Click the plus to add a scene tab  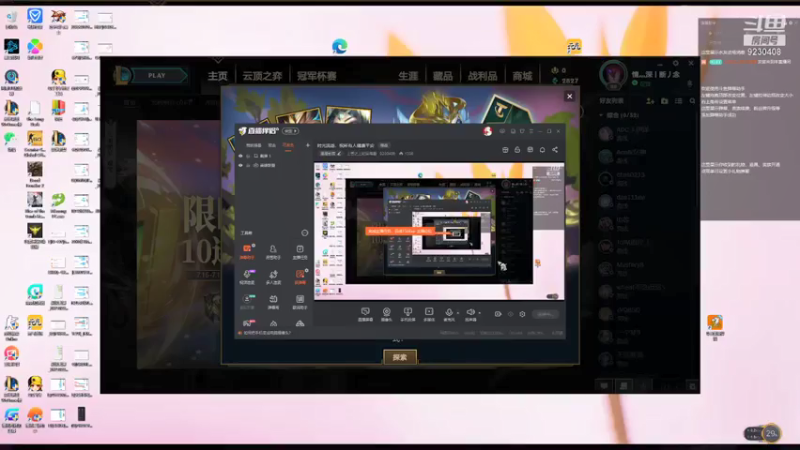308,145
